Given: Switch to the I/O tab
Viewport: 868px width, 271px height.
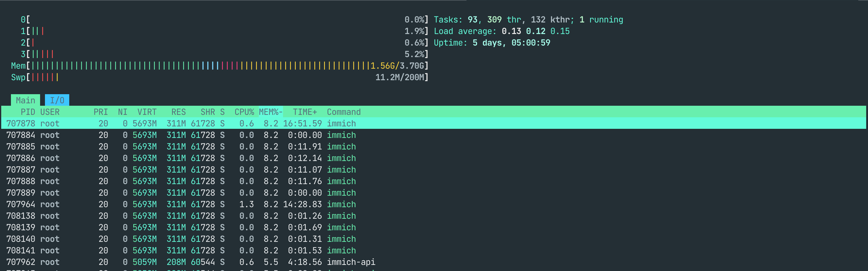Looking at the screenshot, I should 57,100.
